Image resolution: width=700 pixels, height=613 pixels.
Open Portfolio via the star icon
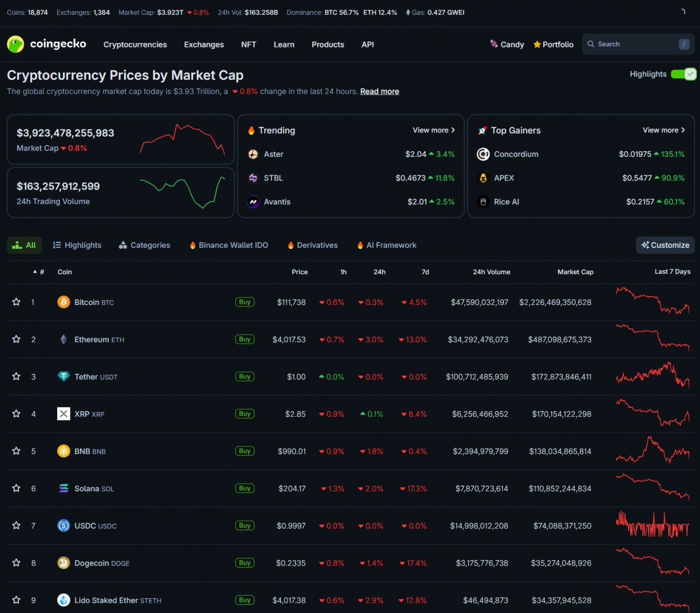coord(537,44)
